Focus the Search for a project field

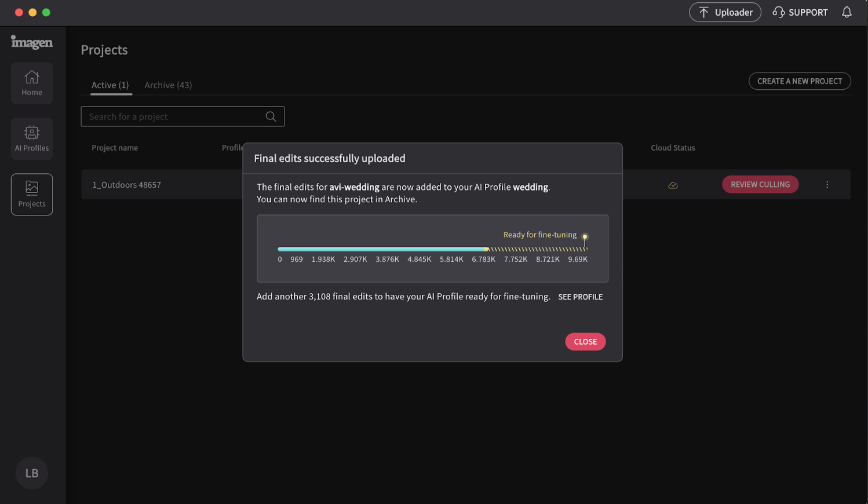tap(183, 116)
